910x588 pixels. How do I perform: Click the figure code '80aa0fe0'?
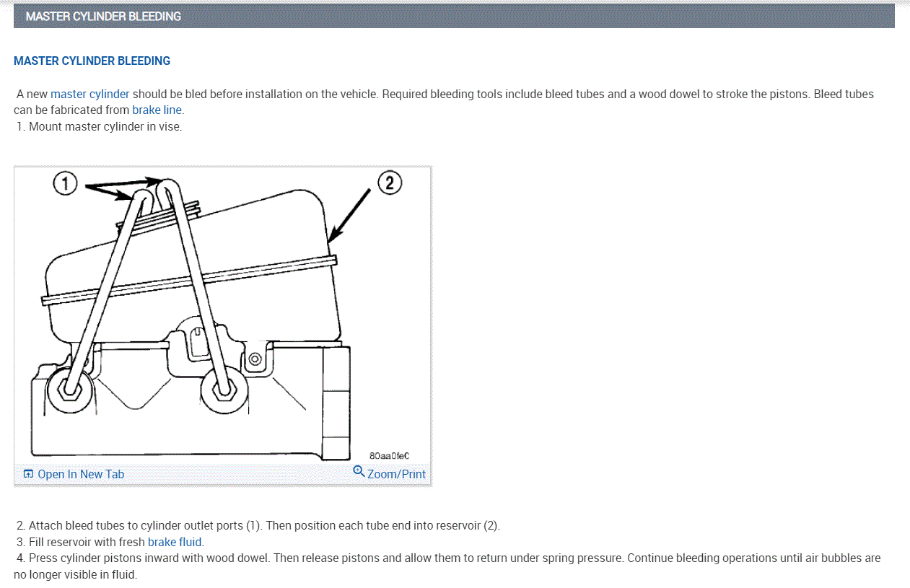pos(389,455)
